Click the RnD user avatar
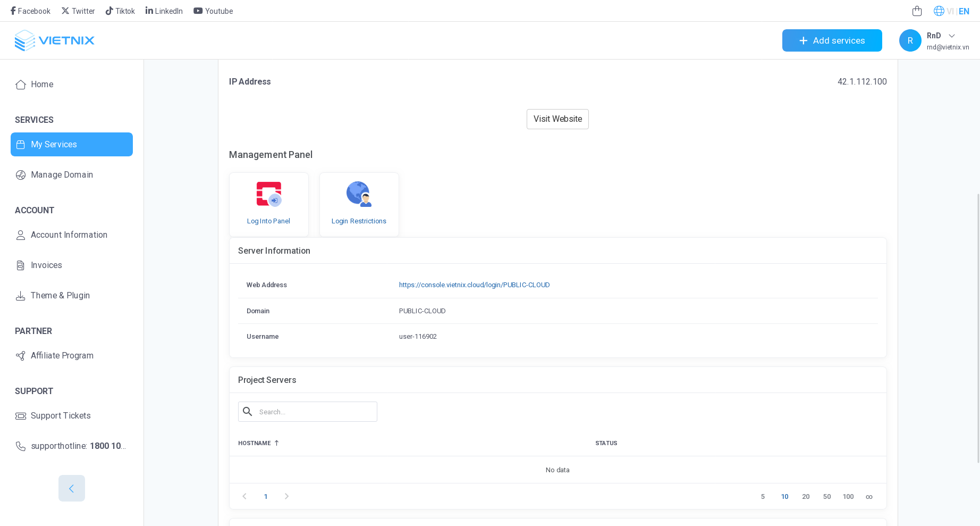The image size is (980, 526). pos(910,40)
